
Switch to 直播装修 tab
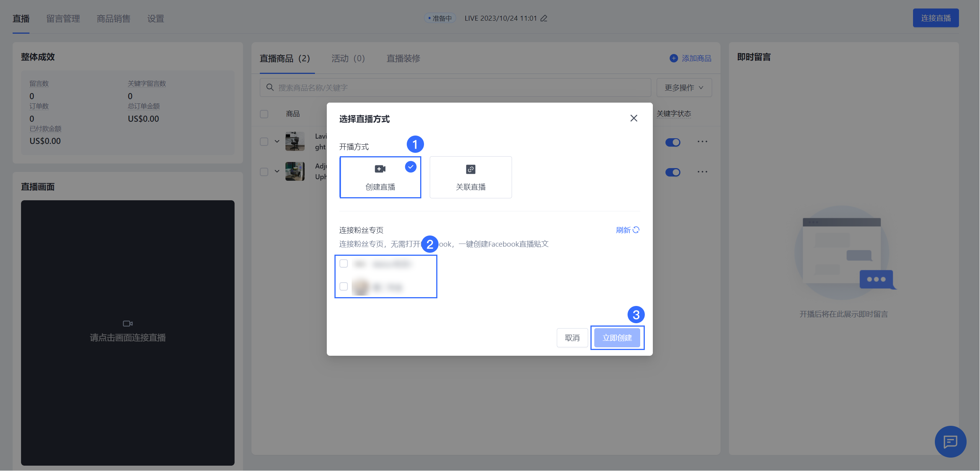click(x=403, y=58)
